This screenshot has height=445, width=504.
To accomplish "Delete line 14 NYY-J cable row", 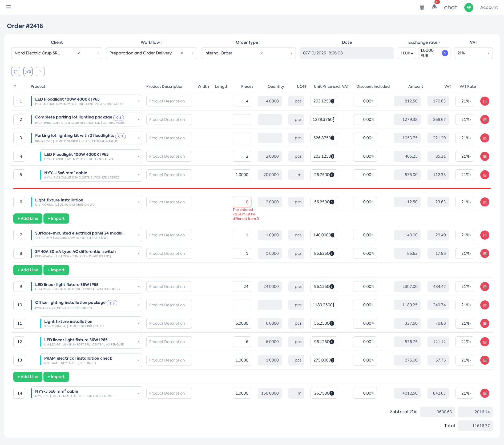I will coord(485,393).
